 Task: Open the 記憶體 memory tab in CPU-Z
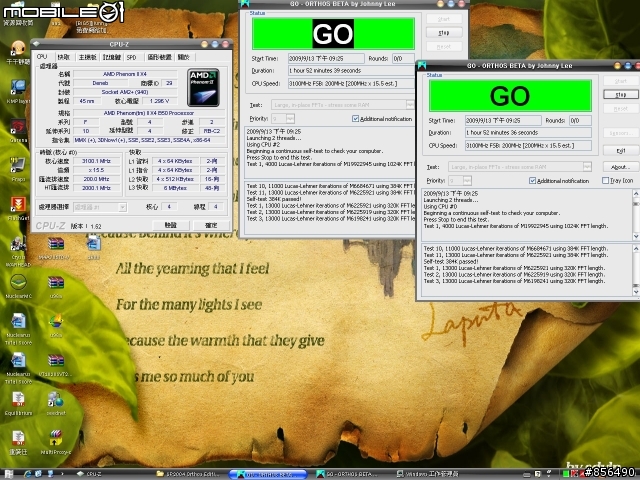click(112, 57)
